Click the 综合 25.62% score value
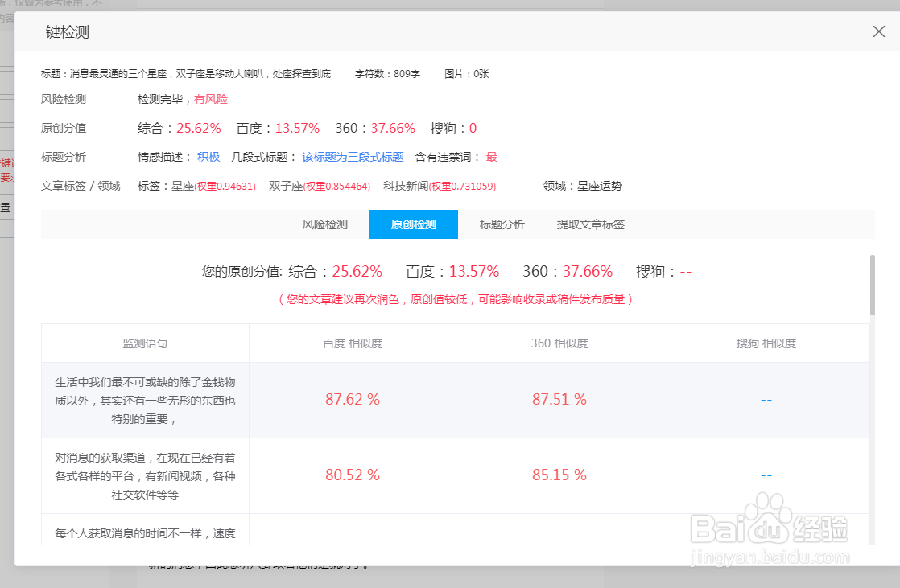Image resolution: width=900 pixels, height=588 pixels. tap(357, 271)
